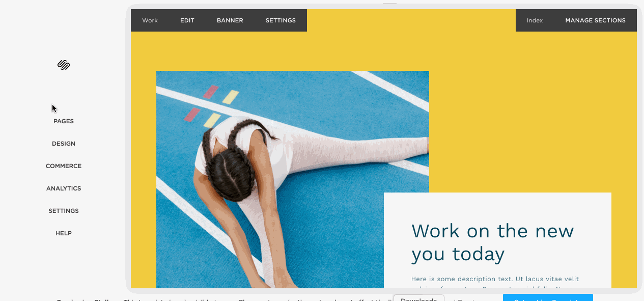644x301 pixels.
Task: Go to the Commerce section
Action: click(x=64, y=166)
